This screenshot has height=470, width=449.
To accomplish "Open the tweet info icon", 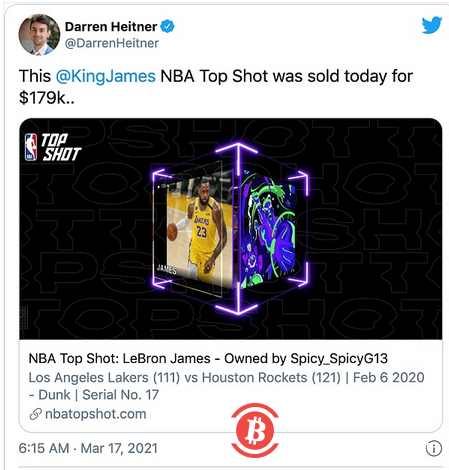I will tap(434, 448).
